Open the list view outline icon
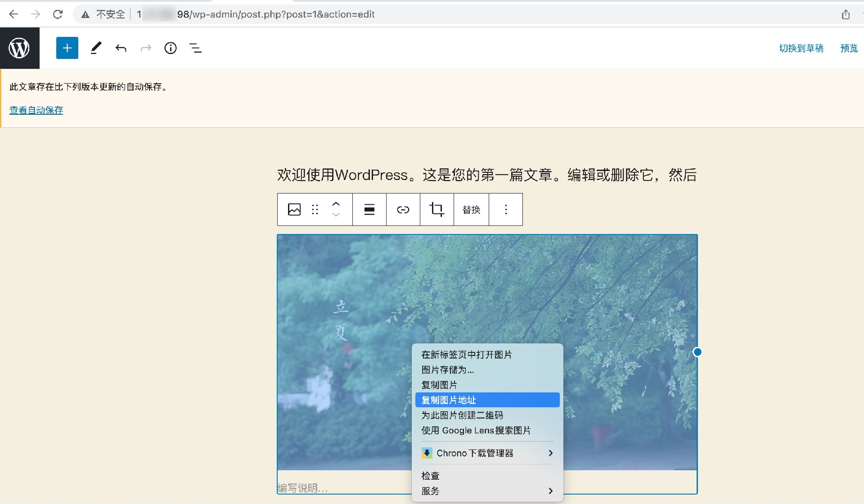Viewport: 864px width, 504px height. tap(195, 48)
